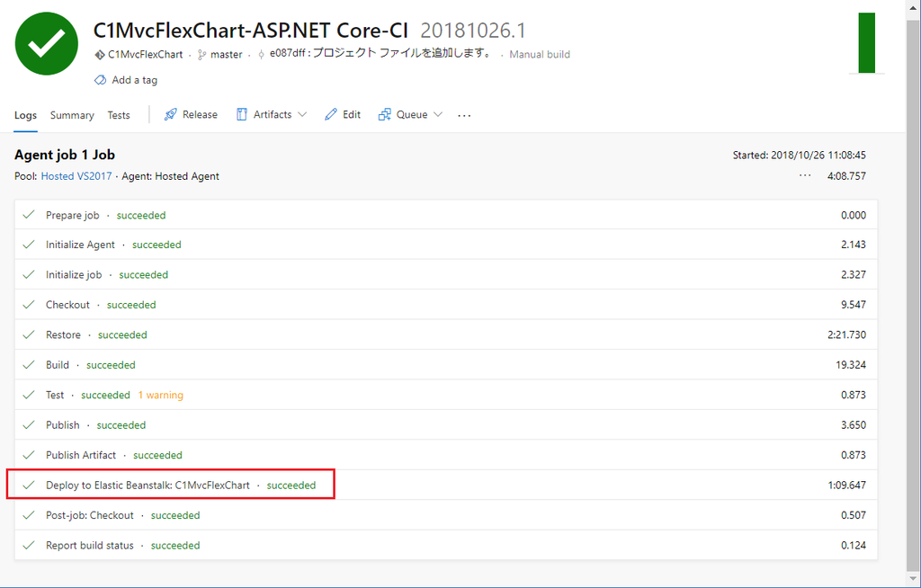This screenshot has width=921, height=588.
Task: Click the commit icon beside e087dff
Action: pyautogui.click(x=262, y=55)
